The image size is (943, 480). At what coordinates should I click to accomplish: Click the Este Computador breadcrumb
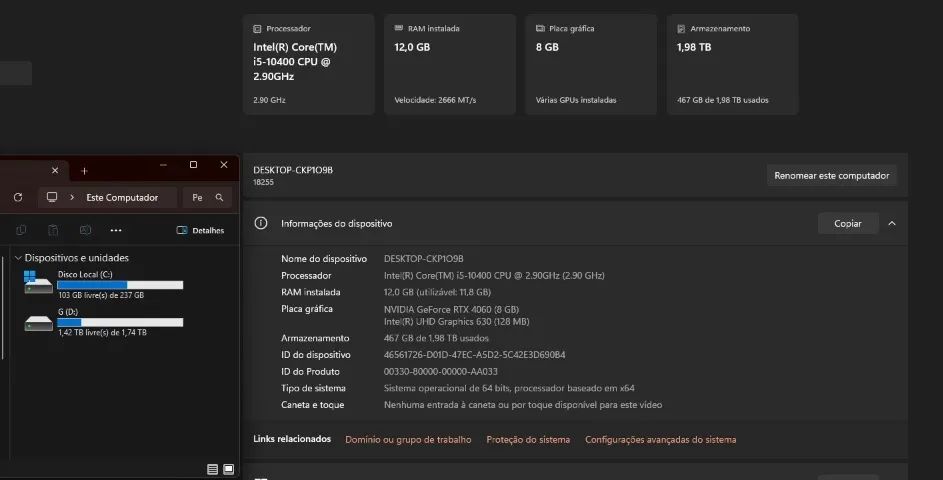(122, 197)
